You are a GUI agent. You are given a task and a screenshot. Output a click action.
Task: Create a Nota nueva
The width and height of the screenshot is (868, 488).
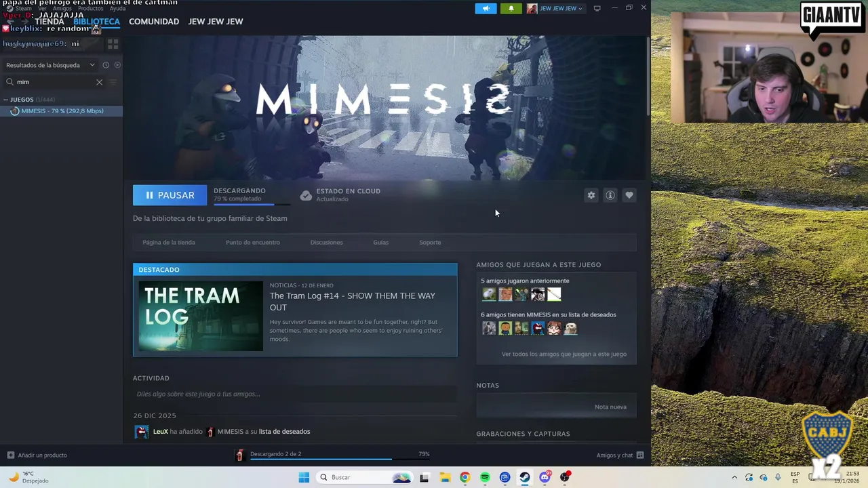pyautogui.click(x=610, y=407)
